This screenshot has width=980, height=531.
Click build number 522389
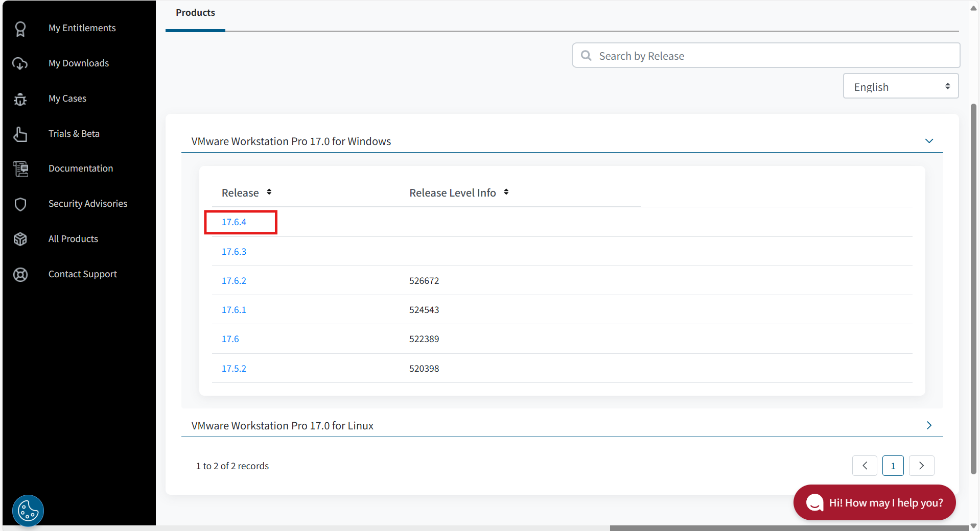tap(424, 339)
